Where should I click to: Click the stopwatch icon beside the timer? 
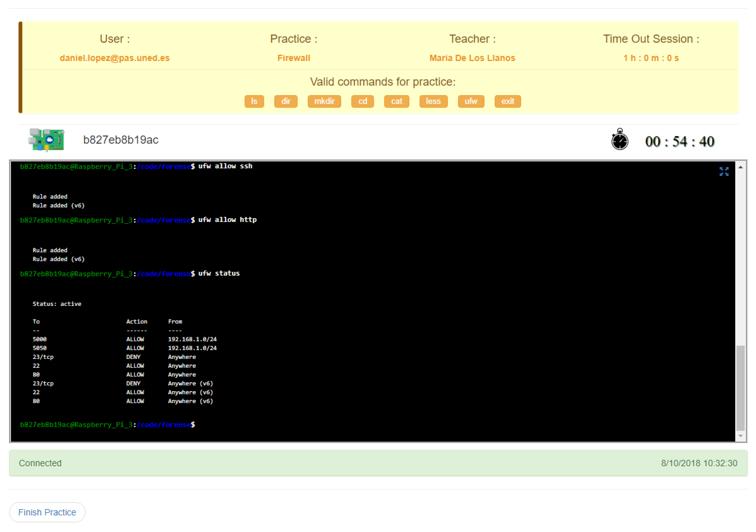click(x=620, y=139)
